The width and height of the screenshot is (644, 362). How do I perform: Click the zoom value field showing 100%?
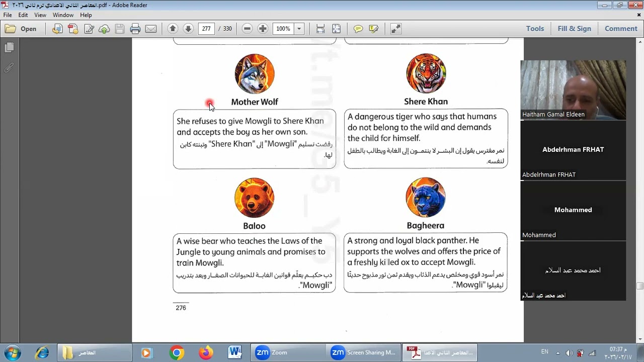(x=283, y=29)
